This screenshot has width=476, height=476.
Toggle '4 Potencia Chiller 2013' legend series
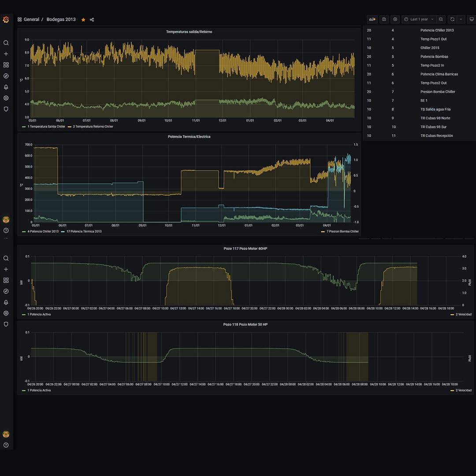coord(43,231)
